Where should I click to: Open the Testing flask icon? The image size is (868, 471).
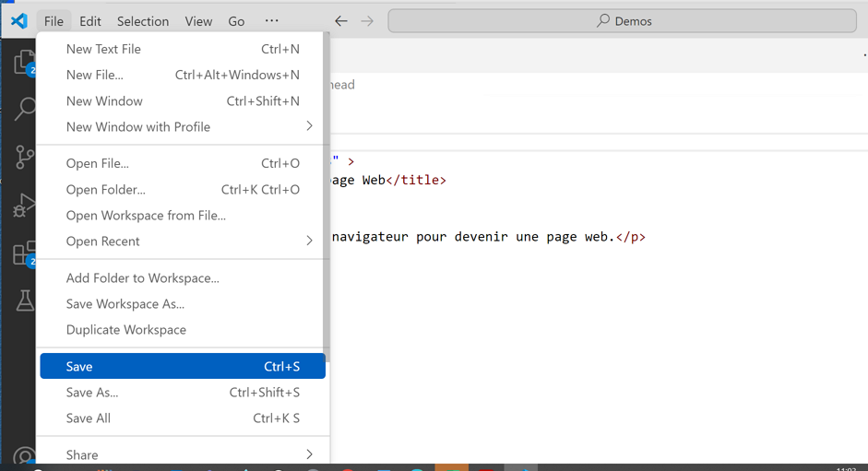[24, 300]
